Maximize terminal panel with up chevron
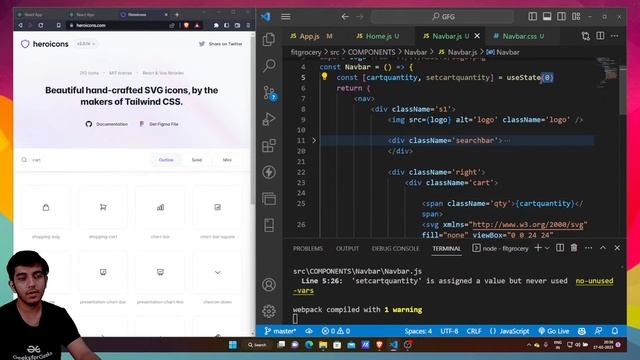This screenshot has width=640, height=360. tap(603, 248)
